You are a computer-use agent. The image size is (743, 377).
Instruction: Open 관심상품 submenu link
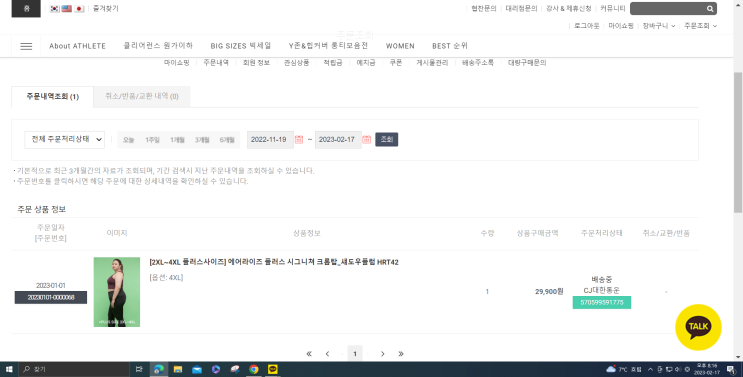[297, 63]
